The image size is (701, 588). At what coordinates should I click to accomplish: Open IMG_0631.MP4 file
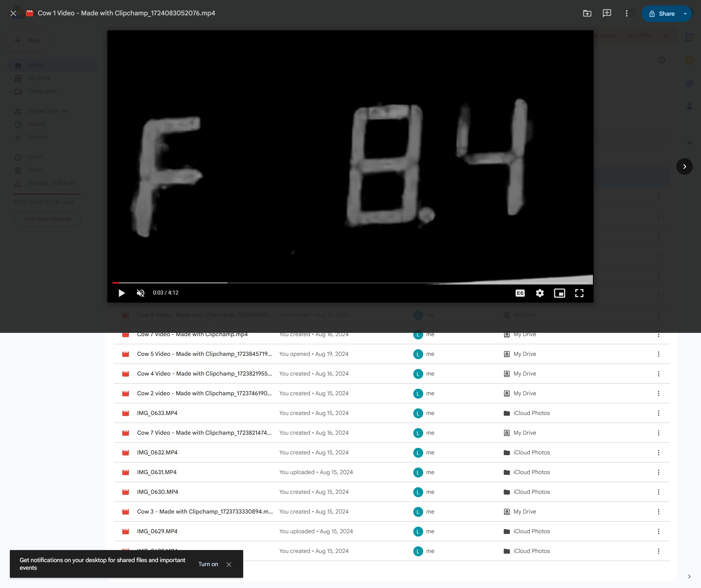pyautogui.click(x=392, y=472)
